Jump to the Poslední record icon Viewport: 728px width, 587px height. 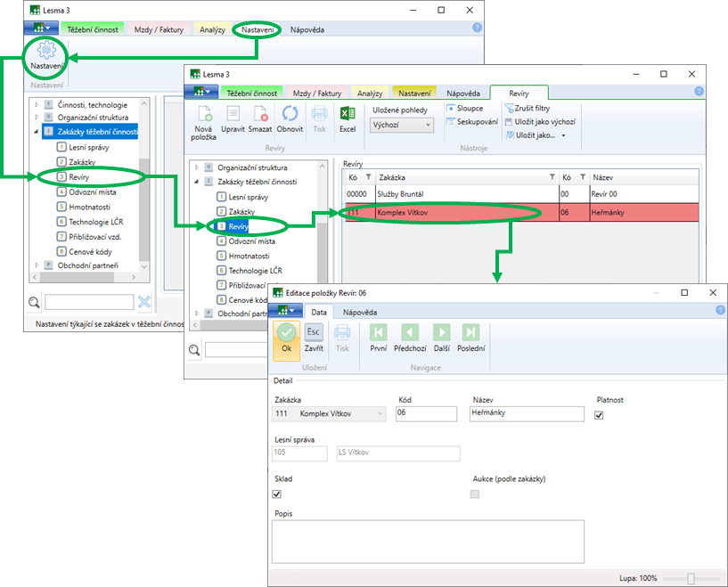[x=470, y=333]
